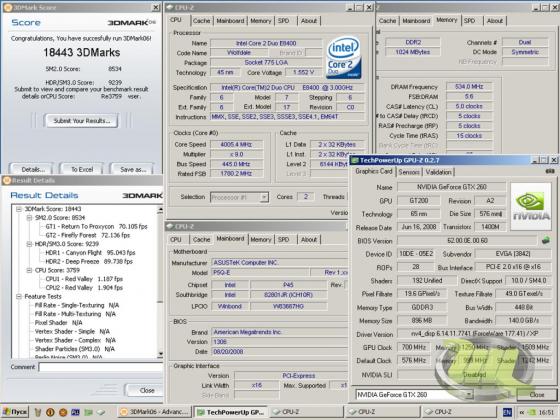
Task: Click the Intel Core 2 Duo E8400 name field
Action: [x=266, y=43]
